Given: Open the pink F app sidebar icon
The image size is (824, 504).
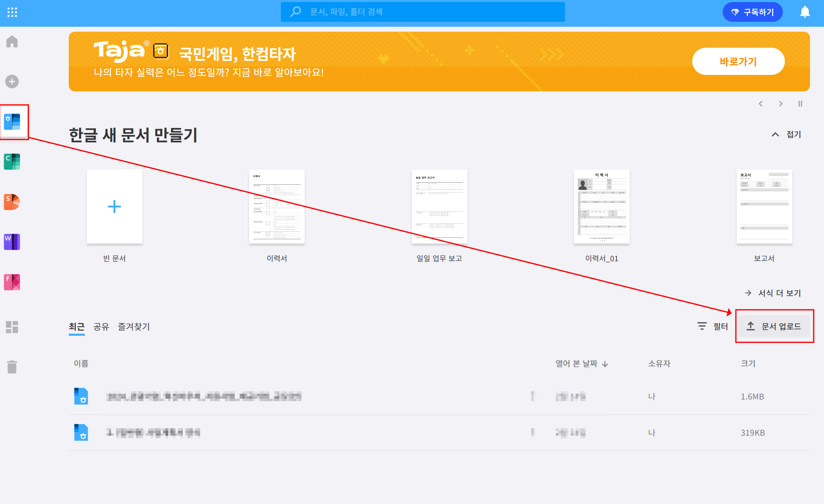Looking at the screenshot, I should point(12,282).
